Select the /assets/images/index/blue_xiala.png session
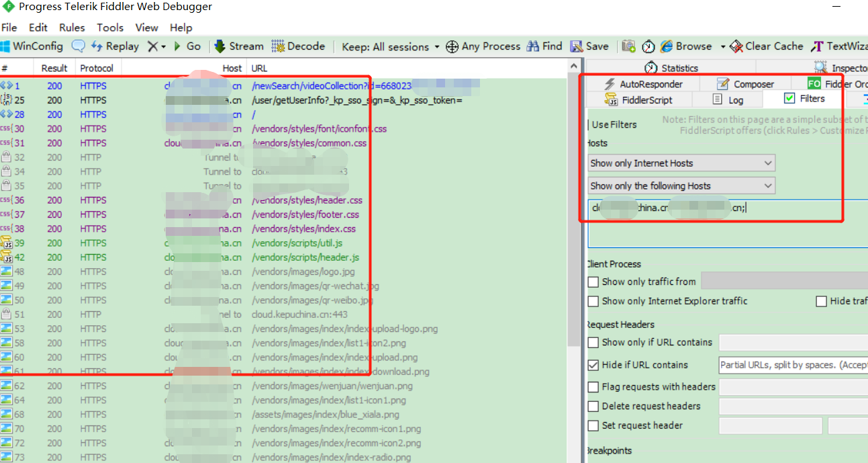The height and width of the screenshot is (463, 868). point(284,415)
